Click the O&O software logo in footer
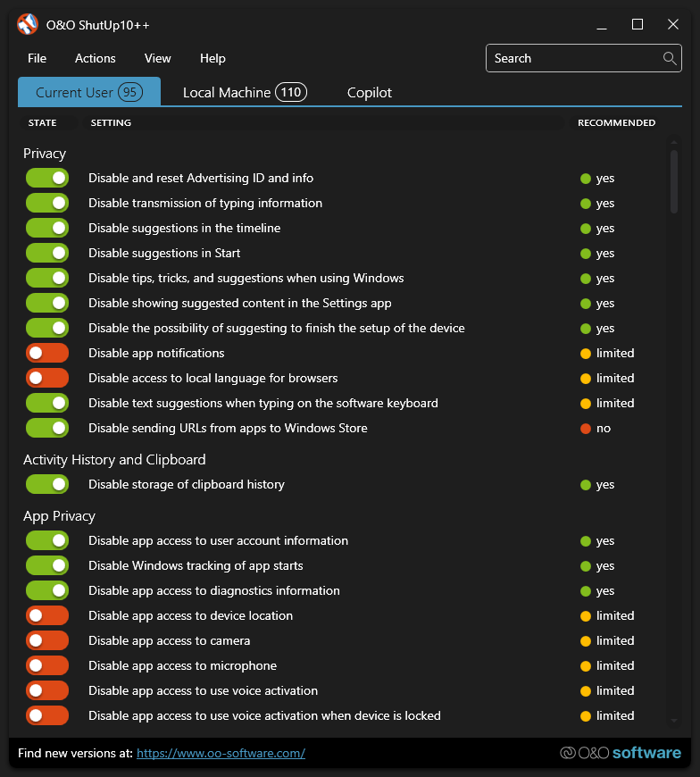 [620, 753]
